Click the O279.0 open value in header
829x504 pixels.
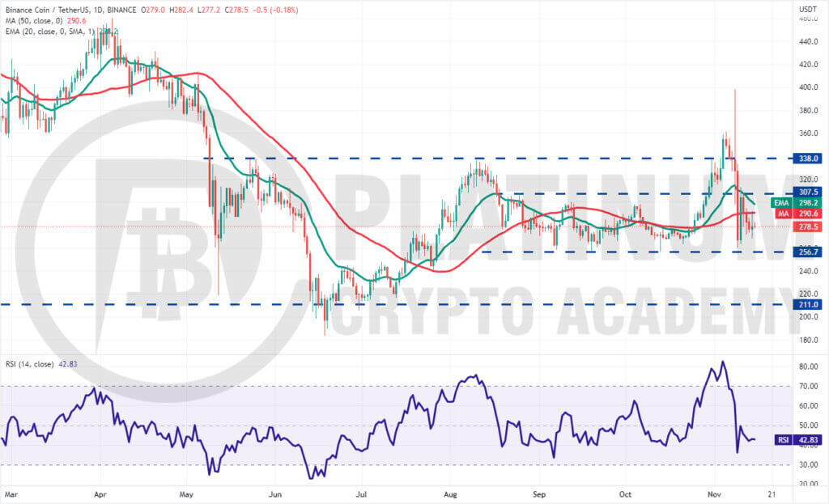coord(153,10)
